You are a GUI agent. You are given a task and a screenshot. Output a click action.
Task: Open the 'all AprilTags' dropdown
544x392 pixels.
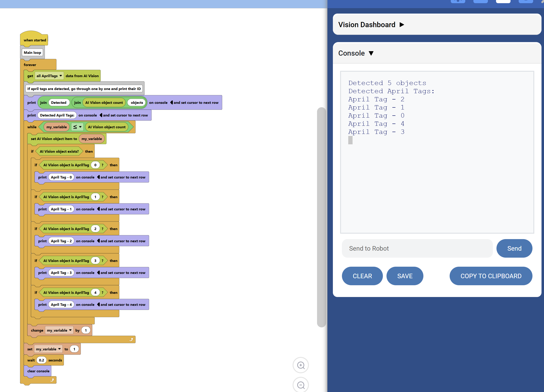[x=49, y=76]
